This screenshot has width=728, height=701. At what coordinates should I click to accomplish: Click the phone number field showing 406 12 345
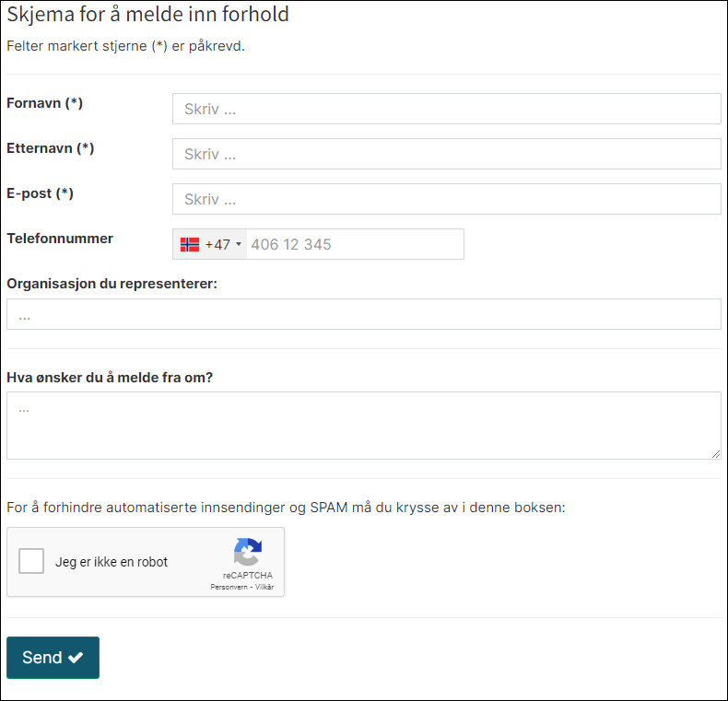coord(355,244)
